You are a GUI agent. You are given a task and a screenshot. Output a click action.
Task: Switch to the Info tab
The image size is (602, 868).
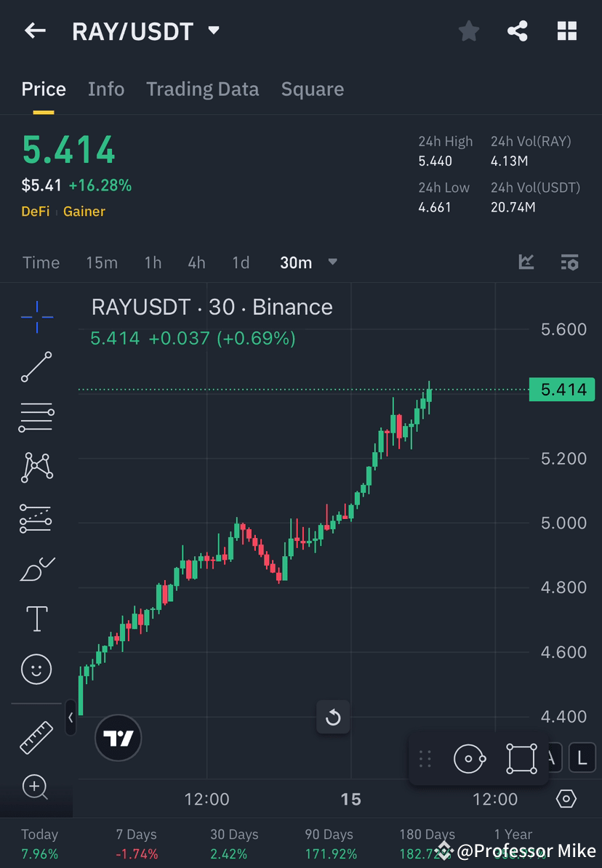click(106, 89)
